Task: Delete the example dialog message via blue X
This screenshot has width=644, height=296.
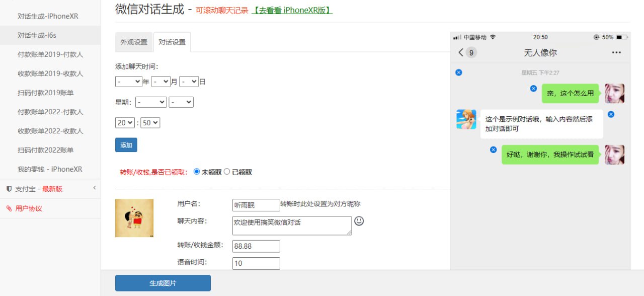Action: coord(611,114)
